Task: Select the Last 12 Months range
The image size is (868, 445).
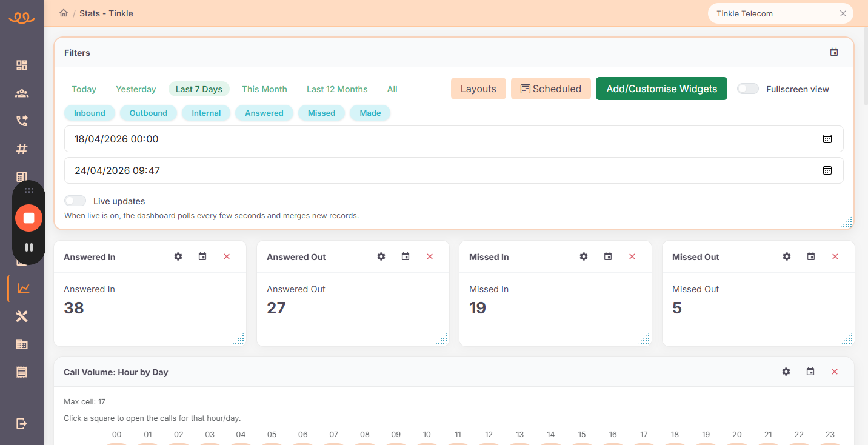Action: (x=337, y=89)
